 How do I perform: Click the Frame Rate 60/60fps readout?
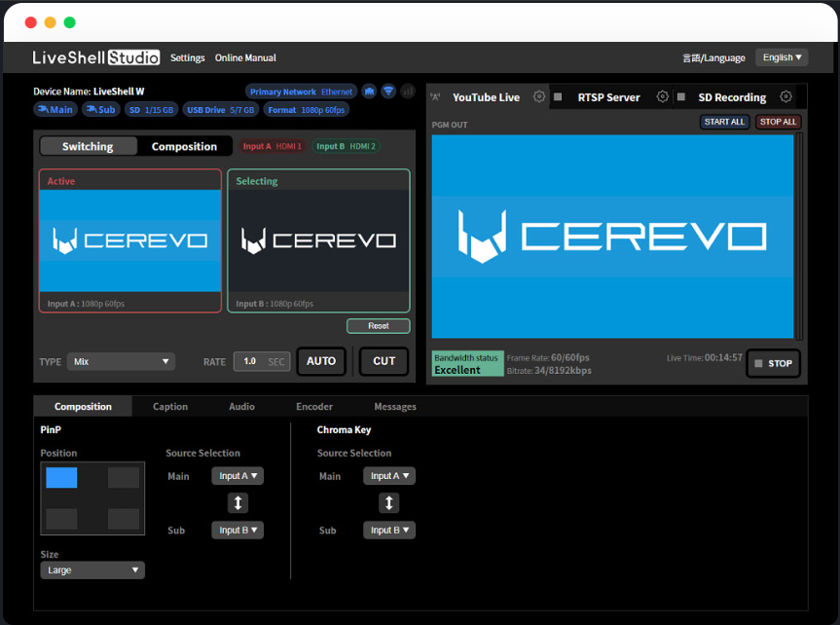548,357
